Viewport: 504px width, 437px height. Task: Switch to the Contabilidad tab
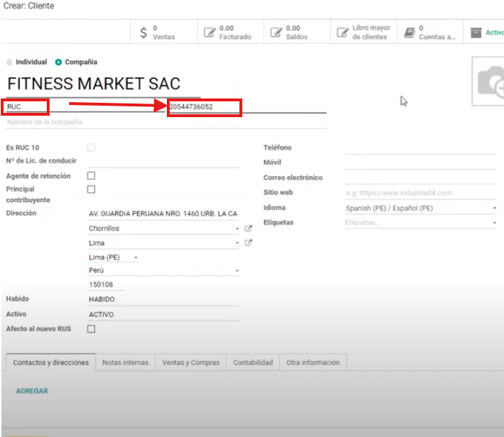(252, 363)
